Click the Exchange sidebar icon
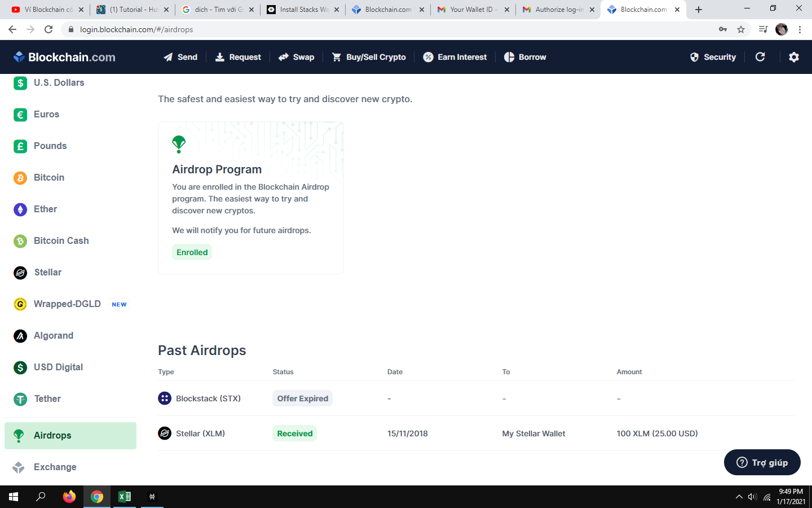The width and height of the screenshot is (812, 508). 19,467
